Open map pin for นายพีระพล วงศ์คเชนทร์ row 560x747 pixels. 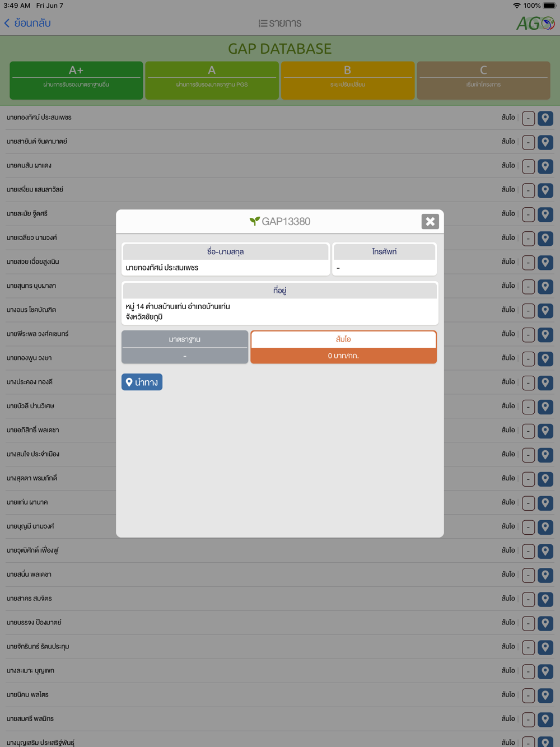point(545,335)
